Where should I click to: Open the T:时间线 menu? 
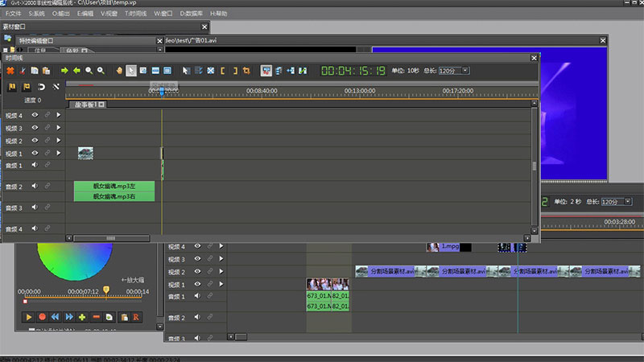pos(134,13)
